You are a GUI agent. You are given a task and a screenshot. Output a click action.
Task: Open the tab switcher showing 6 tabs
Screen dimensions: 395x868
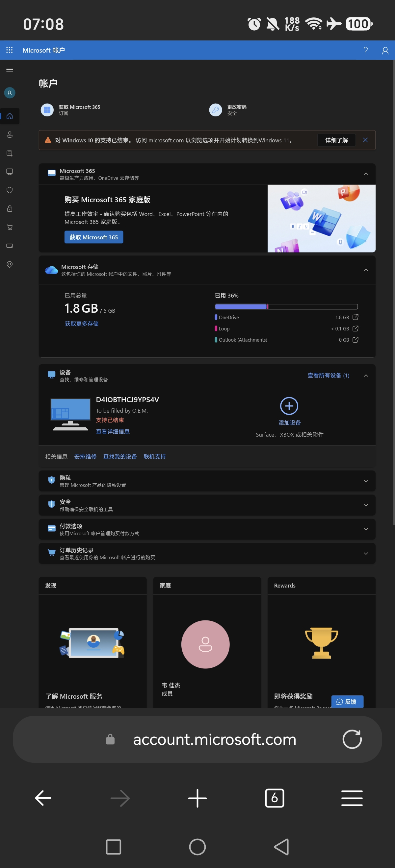(x=275, y=798)
